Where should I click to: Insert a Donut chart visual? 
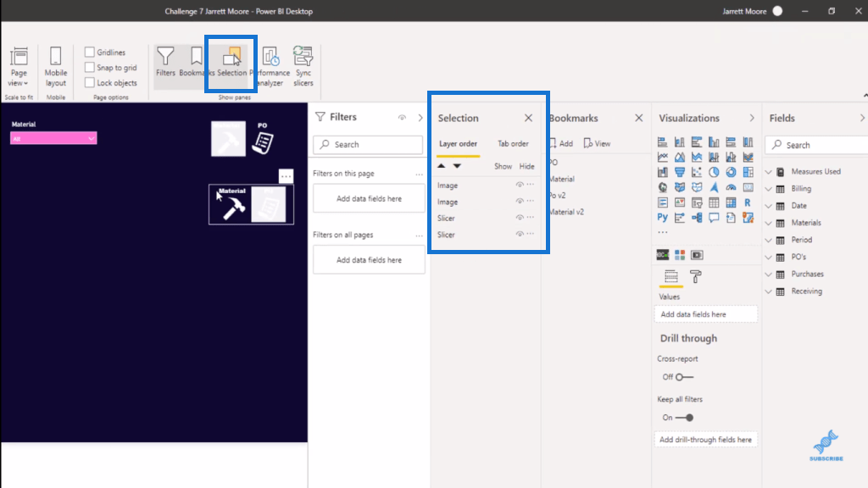click(x=732, y=172)
